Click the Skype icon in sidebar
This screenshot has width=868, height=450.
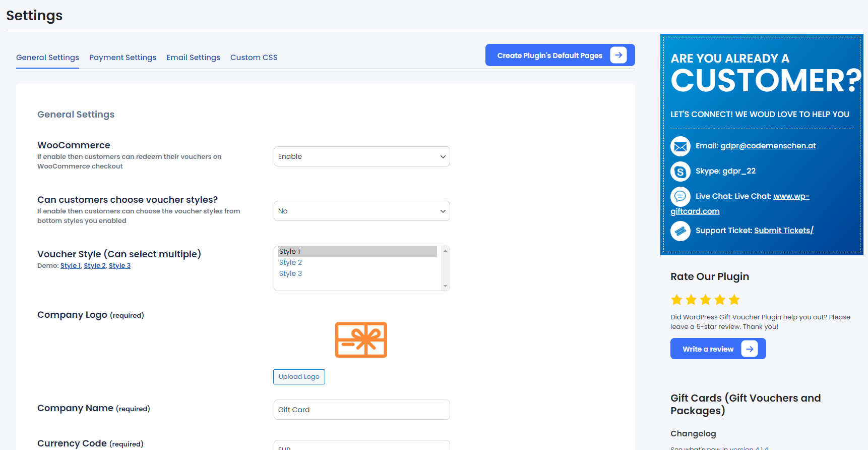coord(680,172)
